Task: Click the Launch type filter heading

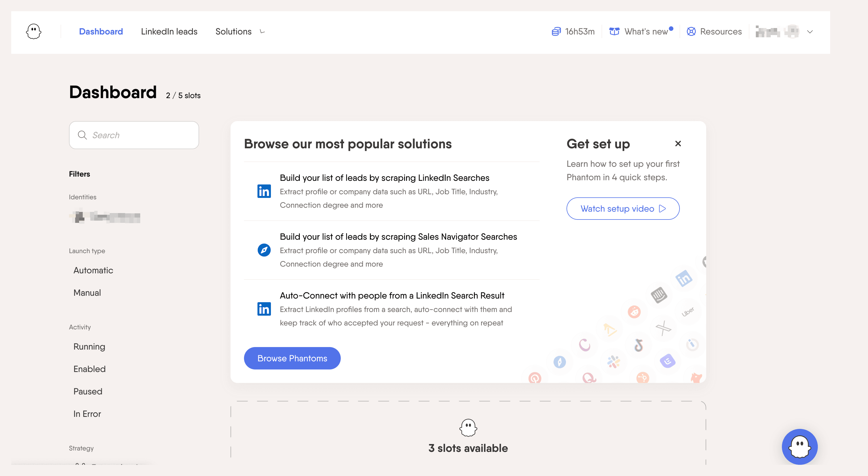Action: [87, 251]
